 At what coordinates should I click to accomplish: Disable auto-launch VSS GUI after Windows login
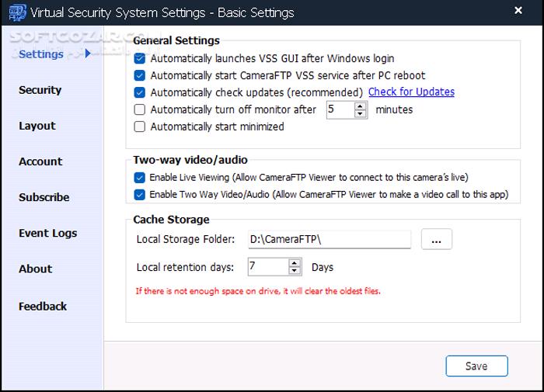coord(140,58)
